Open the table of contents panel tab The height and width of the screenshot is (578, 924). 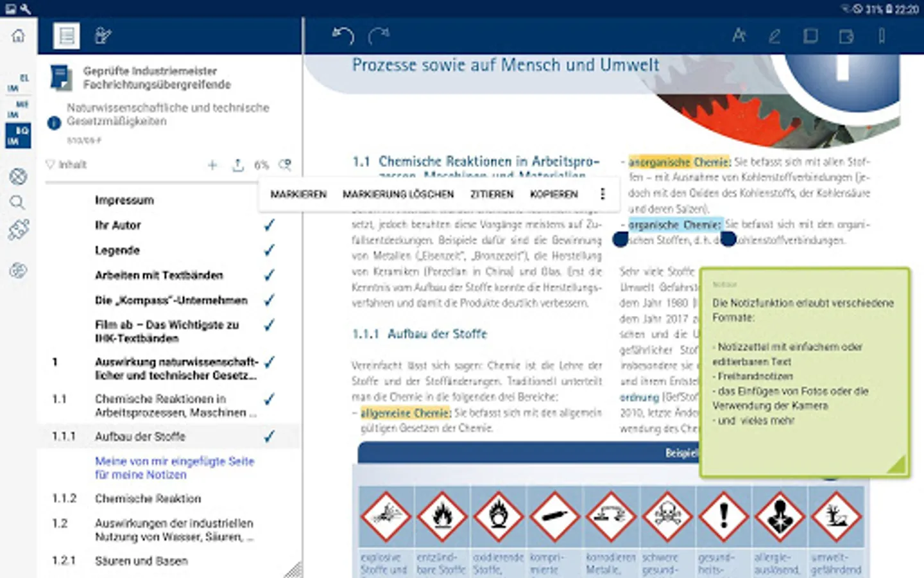click(x=67, y=36)
